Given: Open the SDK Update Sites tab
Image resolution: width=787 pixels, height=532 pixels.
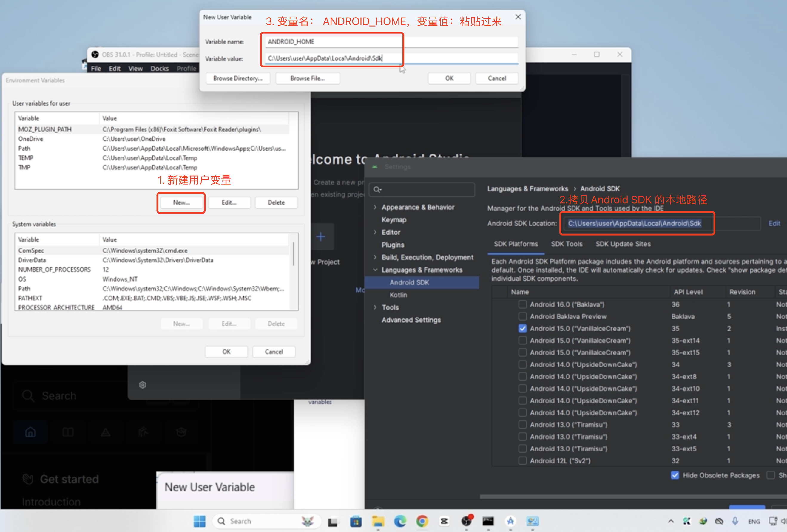Looking at the screenshot, I should (x=623, y=244).
